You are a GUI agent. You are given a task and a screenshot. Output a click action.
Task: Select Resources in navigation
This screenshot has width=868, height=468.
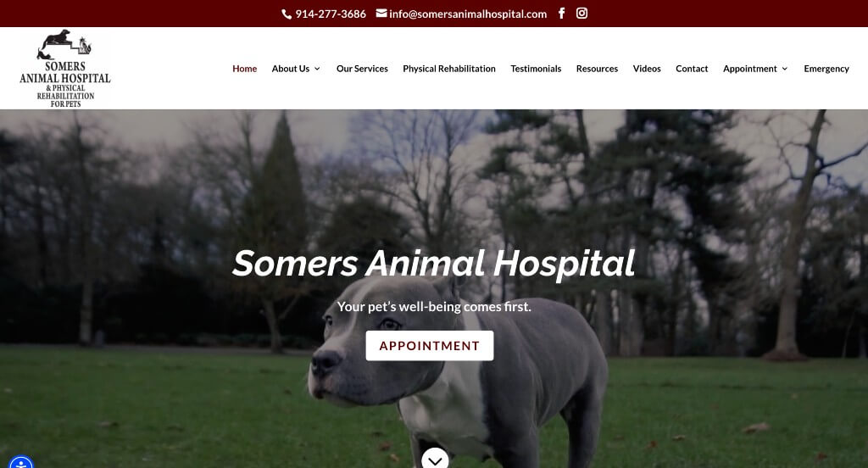[597, 69]
